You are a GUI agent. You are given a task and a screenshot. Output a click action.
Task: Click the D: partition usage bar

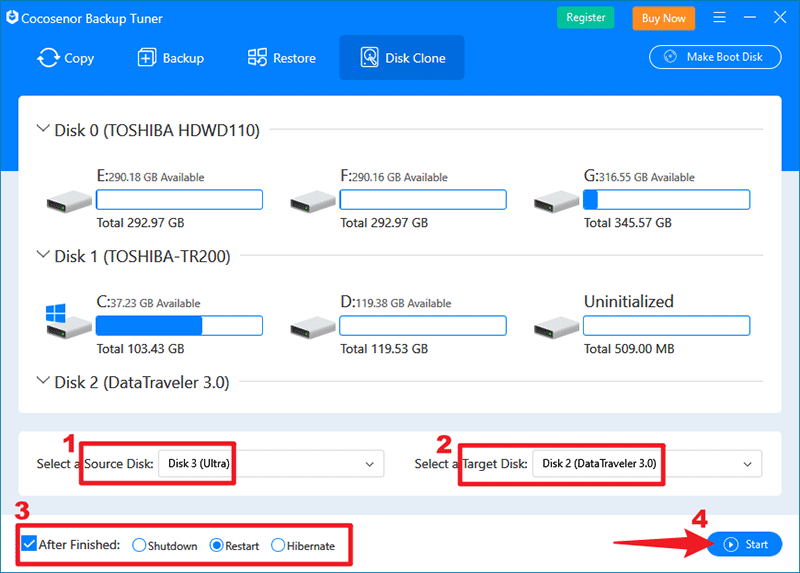423,326
